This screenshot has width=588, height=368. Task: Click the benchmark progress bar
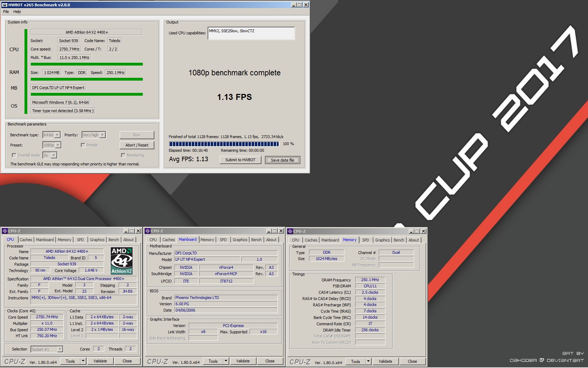click(x=224, y=144)
